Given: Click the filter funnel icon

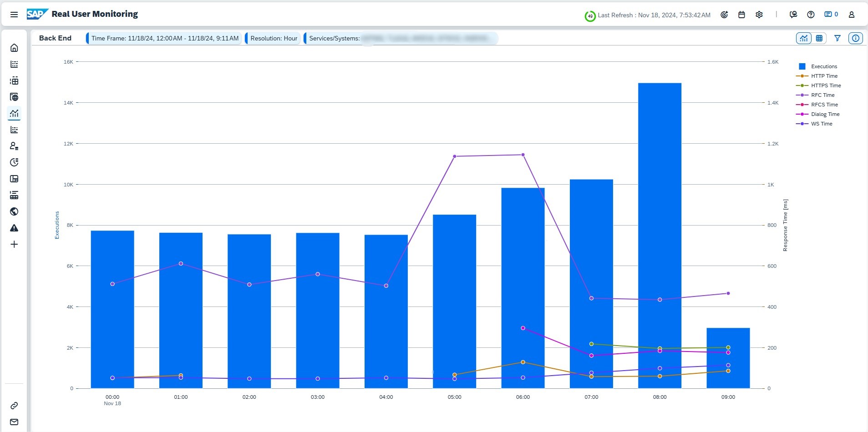Looking at the screenshot, I should [837, 38].
